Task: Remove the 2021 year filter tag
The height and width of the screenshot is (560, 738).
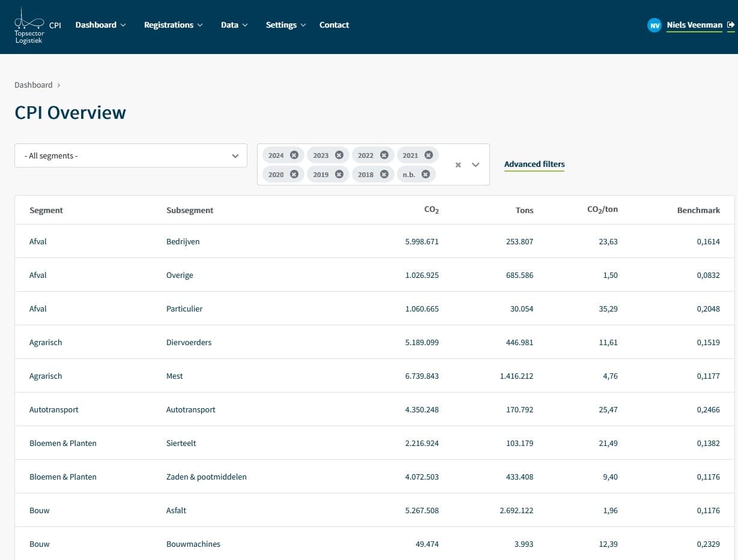Action: (428, 155)
